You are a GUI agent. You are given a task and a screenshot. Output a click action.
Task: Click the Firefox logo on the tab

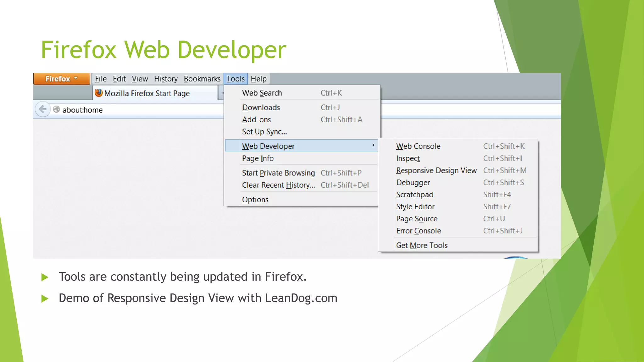coord(99,93)
